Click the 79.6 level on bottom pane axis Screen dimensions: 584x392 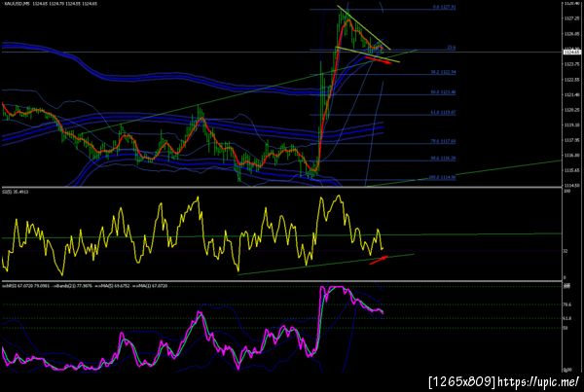coord(567,304)
